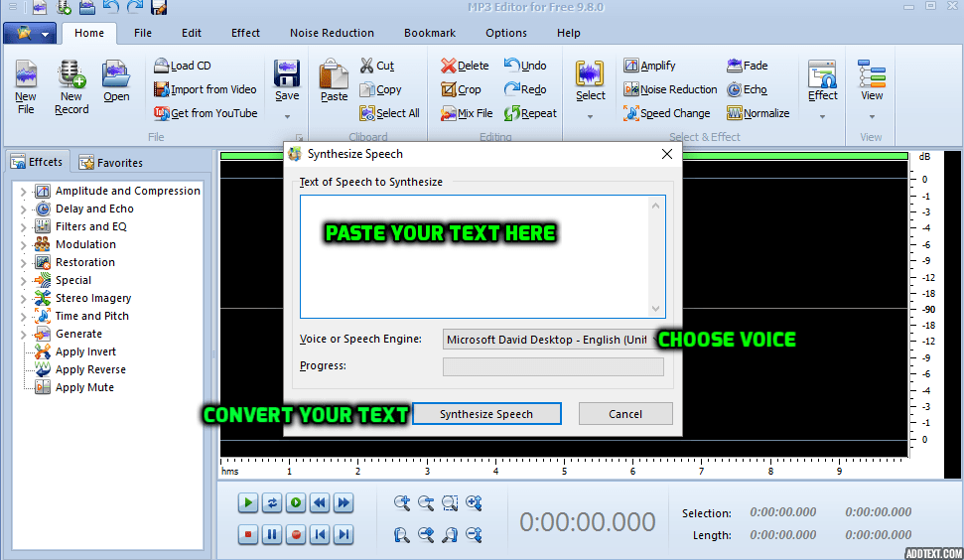964x560 pixels.
Task: Expand the Modulation category
Action: [x=24, y=245]
